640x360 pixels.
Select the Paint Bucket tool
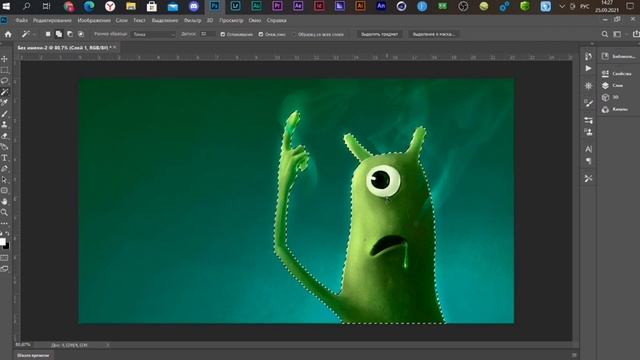pyautogui.click(x=4, y=147)
